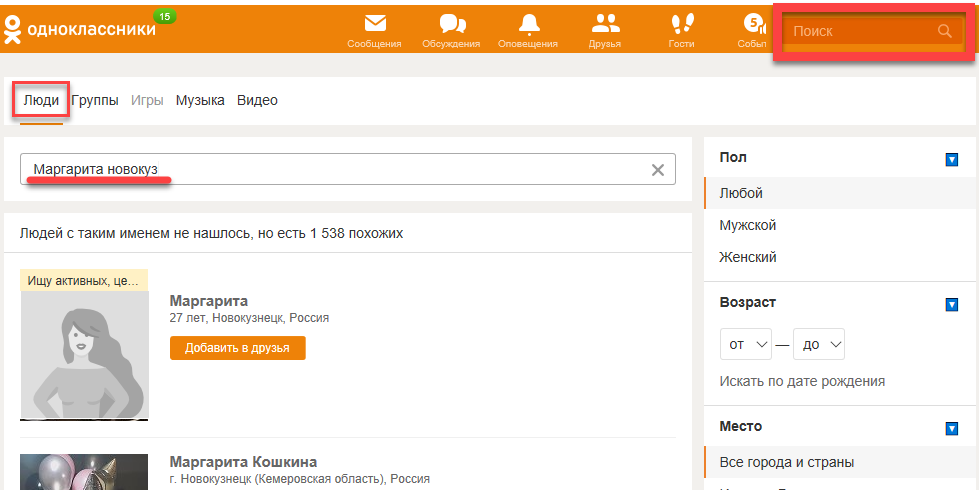Click the green 15 notification badge
Screen dimensions: 979x490
(x=164, y=17)
